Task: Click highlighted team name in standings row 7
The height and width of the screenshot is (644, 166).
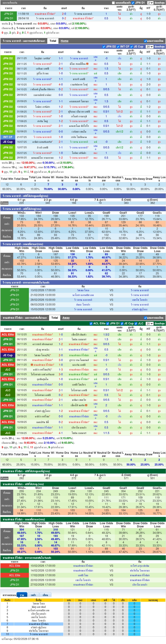Action: (38, 624)
